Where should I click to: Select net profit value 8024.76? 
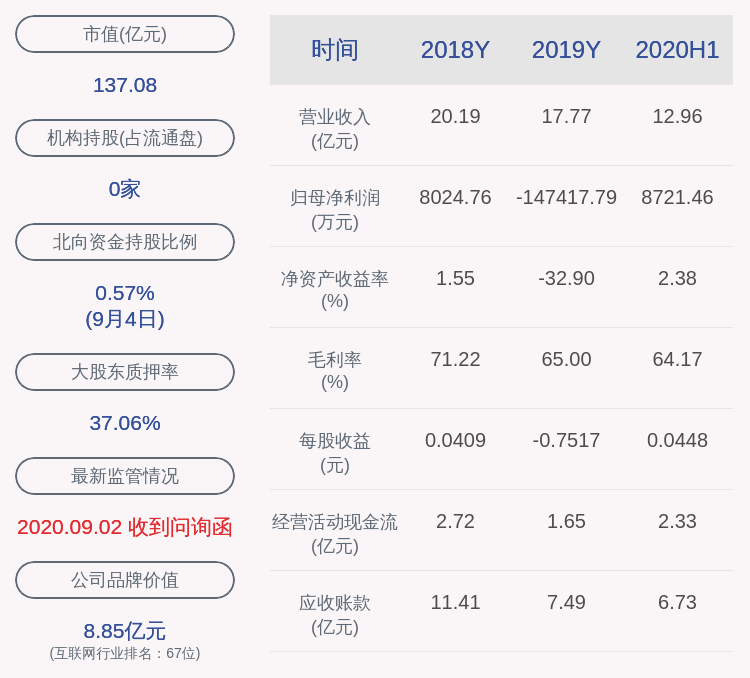[x=455, y=197]
